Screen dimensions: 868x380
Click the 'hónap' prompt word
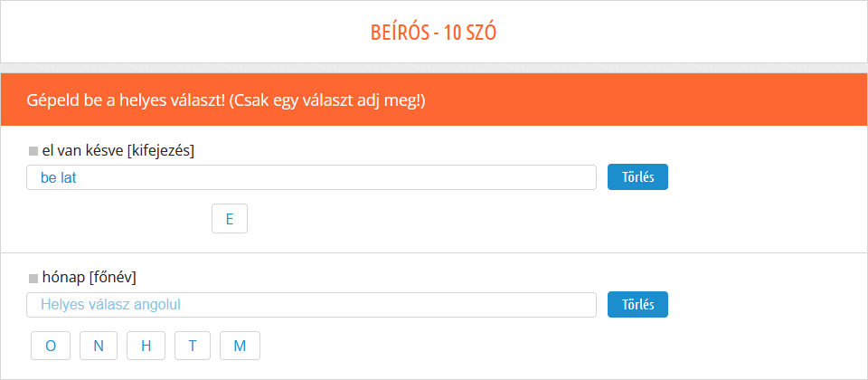pyautogui.click(x=64, y=278)
